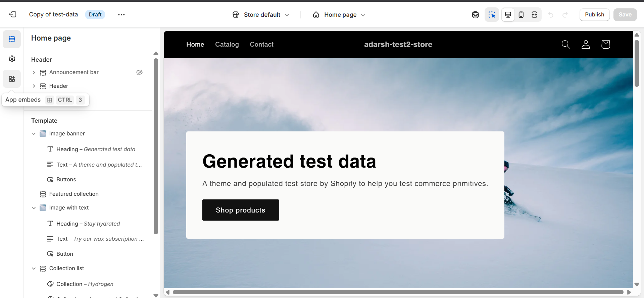Click the Collection Hydrogen tag icon
This screenshot has width=644, height=298.
tap(50, 284)
